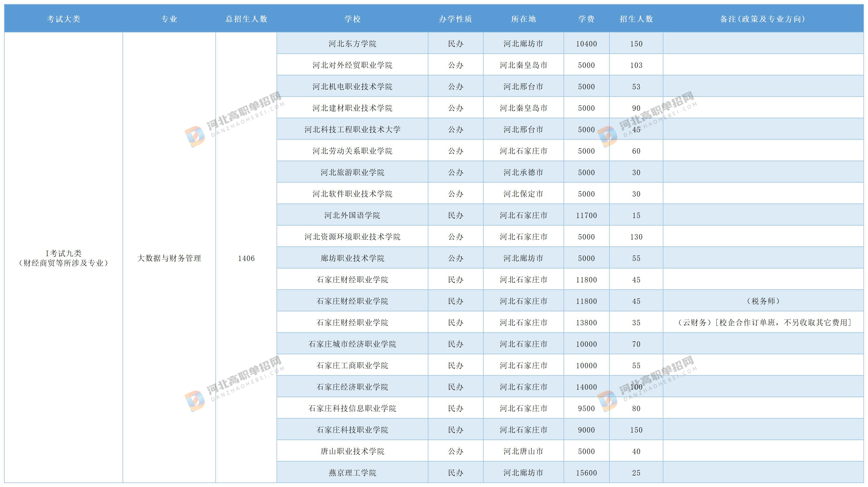Image resolution: width=868 pixels, height=487 pixels.
Task: Select the 河北东方学院 school cell
Action: coord(352,44)
